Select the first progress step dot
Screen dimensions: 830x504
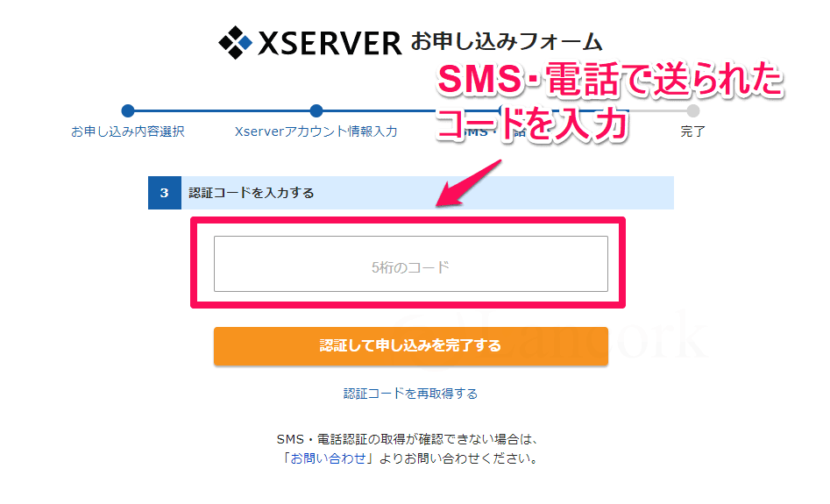point(128,110)
